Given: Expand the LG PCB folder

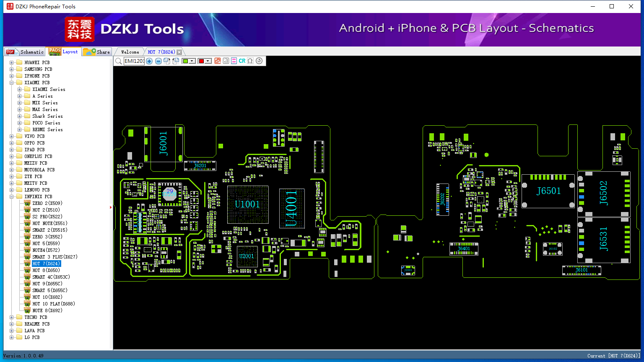Looking at the screenshot, I should (x=12, y=337).
